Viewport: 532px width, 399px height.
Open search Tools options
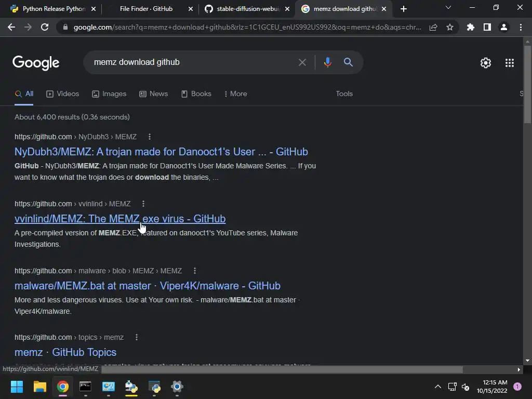(x=344, y=94)
